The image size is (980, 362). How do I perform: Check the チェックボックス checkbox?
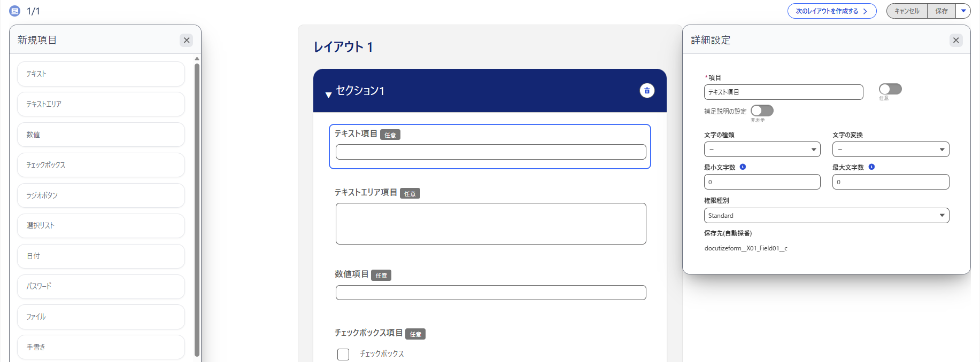click(343, 354)
